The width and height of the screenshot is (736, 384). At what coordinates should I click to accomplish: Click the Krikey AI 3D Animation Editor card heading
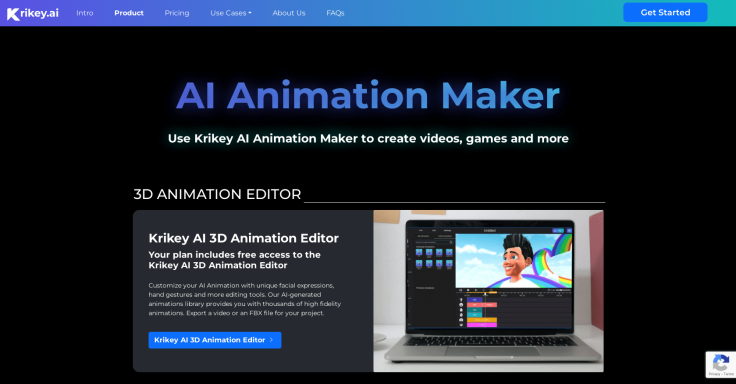pos(244,238)
